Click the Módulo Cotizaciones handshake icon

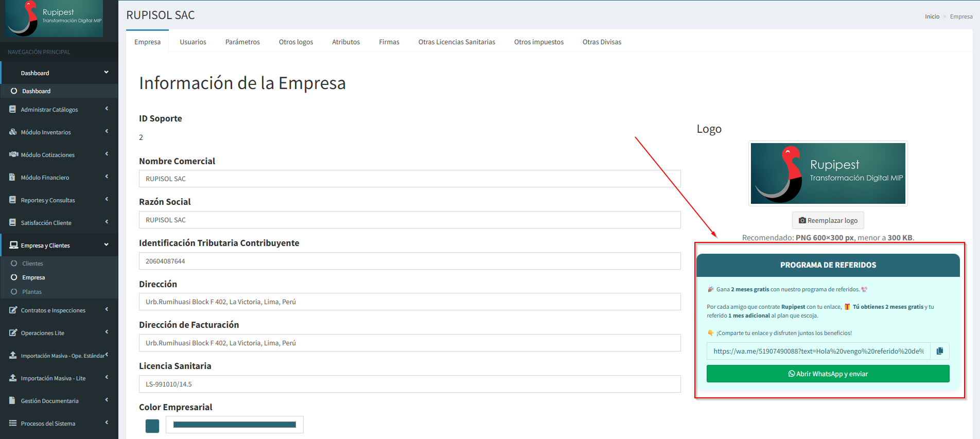[13, 154]
